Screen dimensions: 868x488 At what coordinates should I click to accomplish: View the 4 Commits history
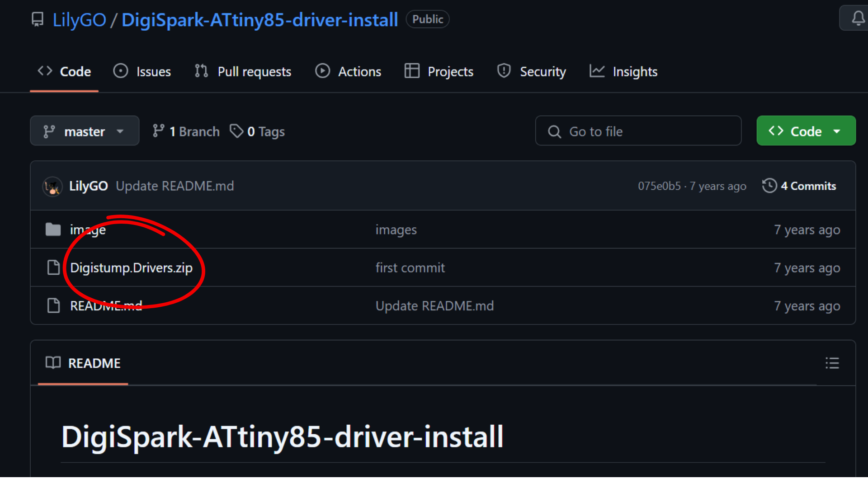pos(799,186)
